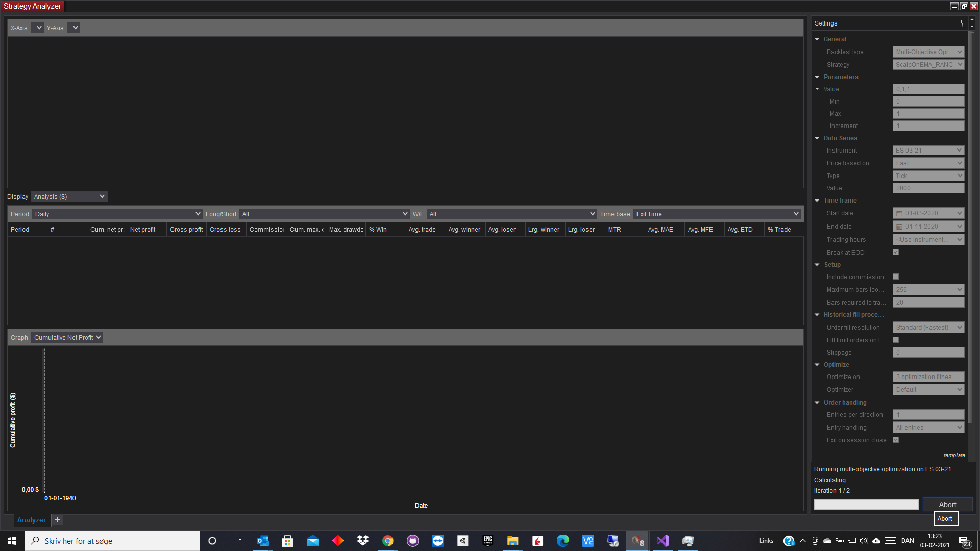Toggle the Exit on session close checkbox
Viewport: 980px width, 551px height.
pos(896,440)
